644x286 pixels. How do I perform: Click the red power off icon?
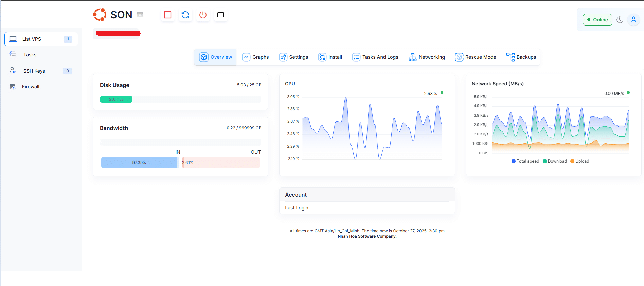[203, 15]
